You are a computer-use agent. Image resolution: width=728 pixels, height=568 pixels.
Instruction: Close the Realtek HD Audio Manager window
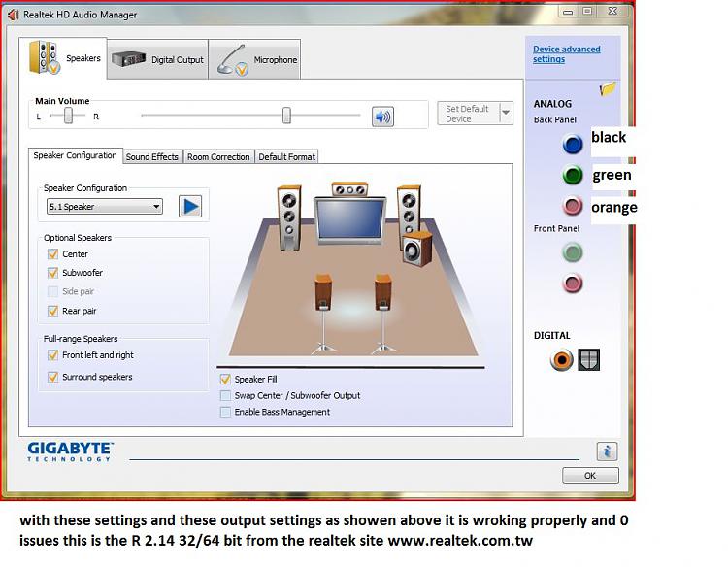point(612,11)
